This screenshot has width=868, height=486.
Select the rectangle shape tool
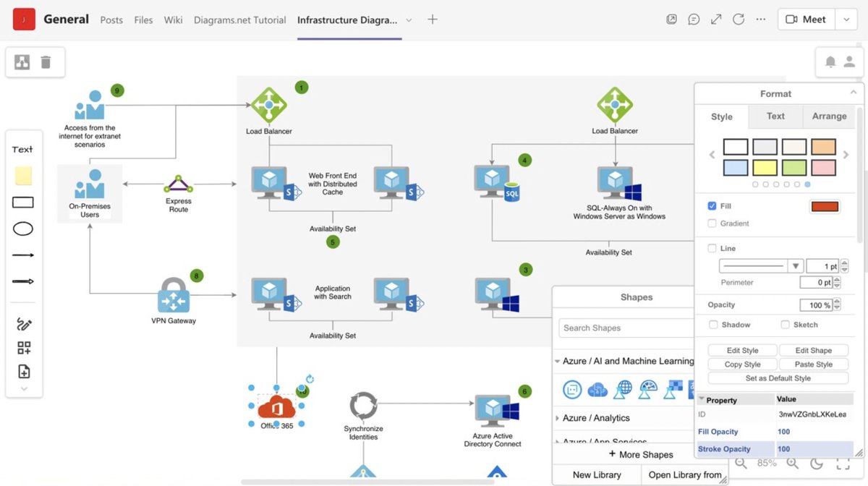click(x=23, y=202)
